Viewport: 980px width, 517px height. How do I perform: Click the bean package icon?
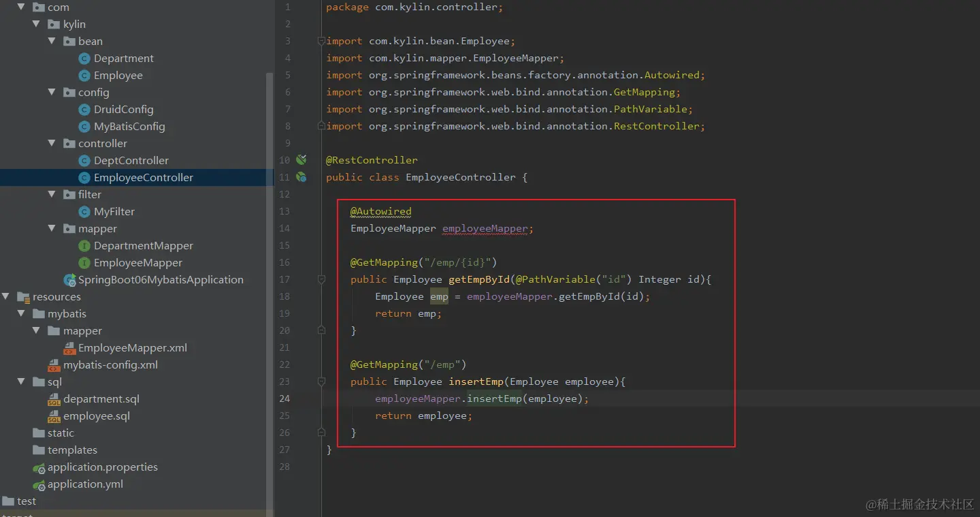click(69, 42)
